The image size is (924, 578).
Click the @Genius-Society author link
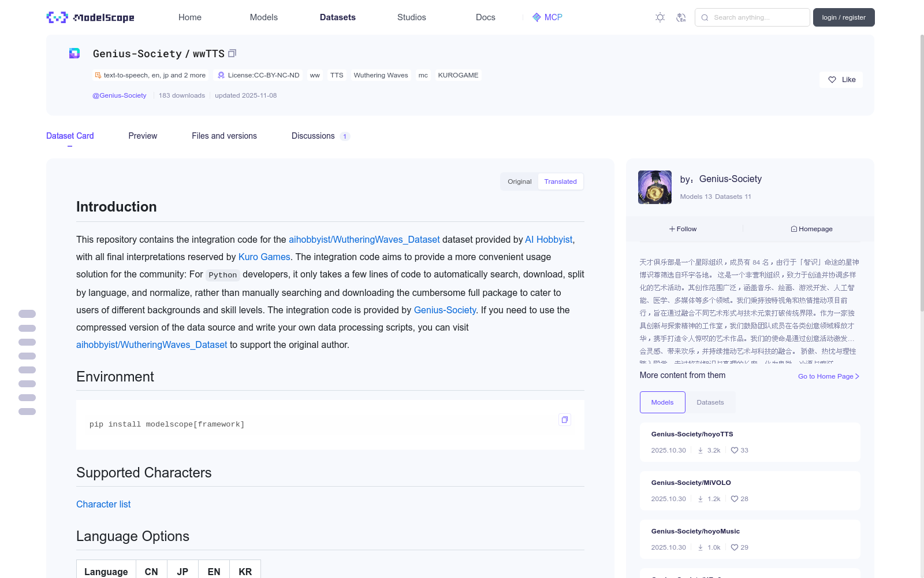click(120, 95)
